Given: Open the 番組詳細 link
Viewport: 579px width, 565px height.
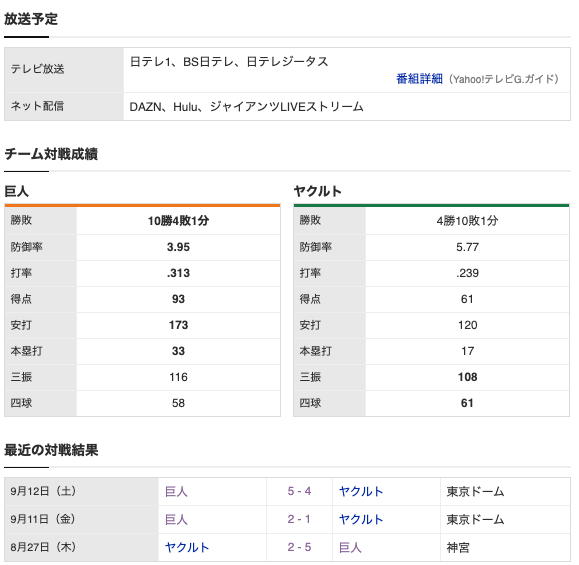Looking at the screenshot, I should click(x=419, y=79).
